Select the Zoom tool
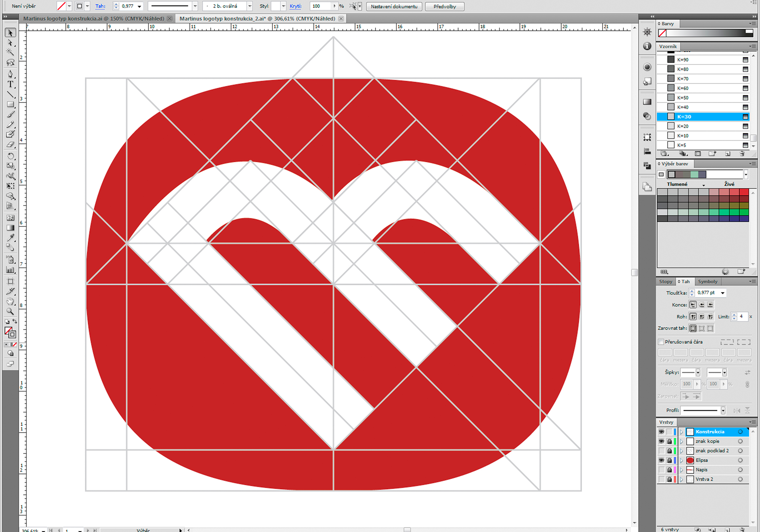 click(x=10, y=311)
